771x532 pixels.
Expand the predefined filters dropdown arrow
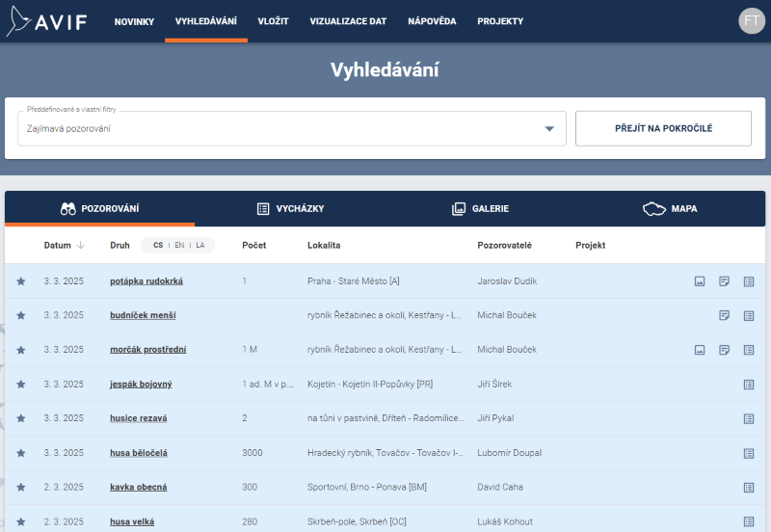click(549, 129)
